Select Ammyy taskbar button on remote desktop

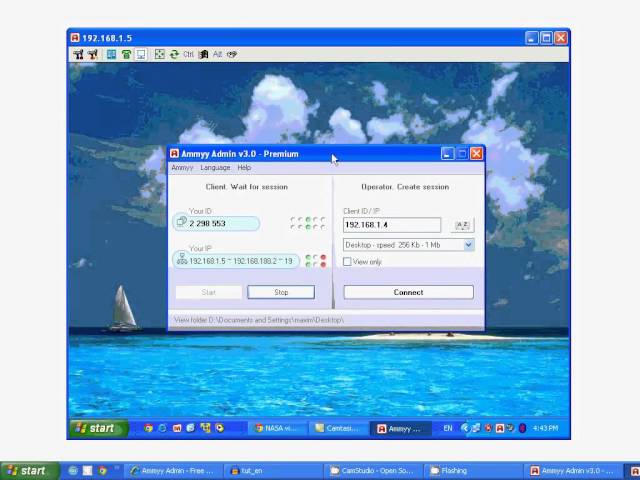click(x=400, y=429)
